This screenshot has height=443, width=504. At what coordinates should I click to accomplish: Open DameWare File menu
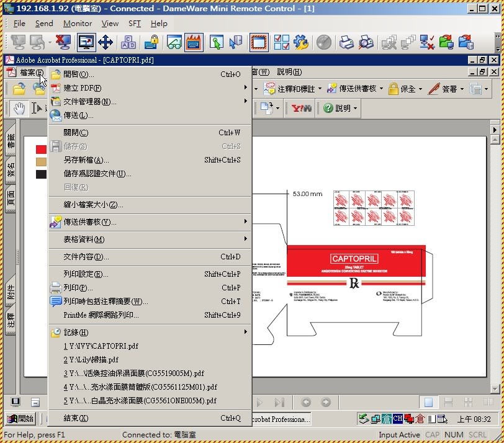pos(19,24)
